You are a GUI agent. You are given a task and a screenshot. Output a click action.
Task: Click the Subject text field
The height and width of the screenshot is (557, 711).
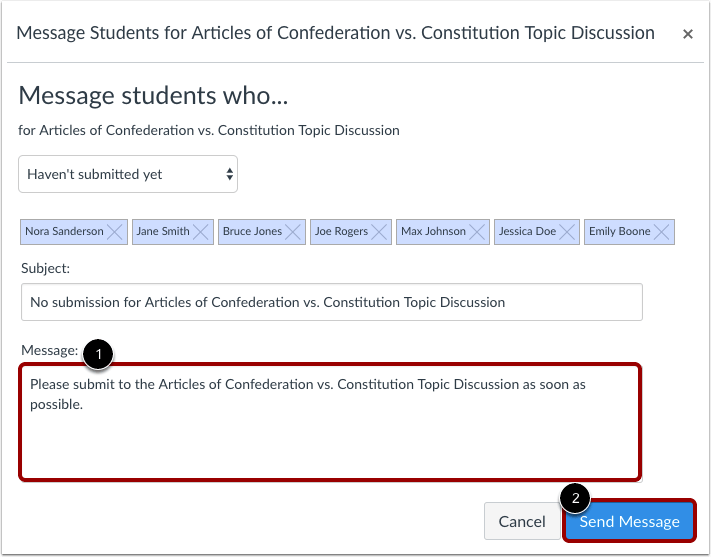click(331, 302)
